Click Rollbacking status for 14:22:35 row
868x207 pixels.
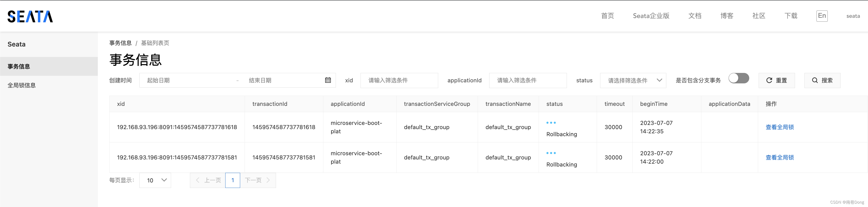[561, 134]
